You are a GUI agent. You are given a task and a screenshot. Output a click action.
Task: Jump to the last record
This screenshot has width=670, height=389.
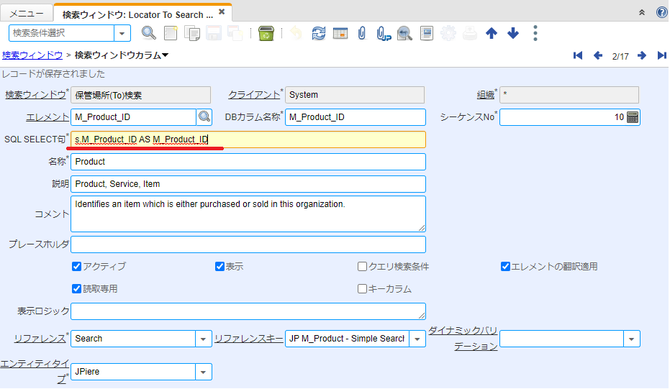pos(662,56)
